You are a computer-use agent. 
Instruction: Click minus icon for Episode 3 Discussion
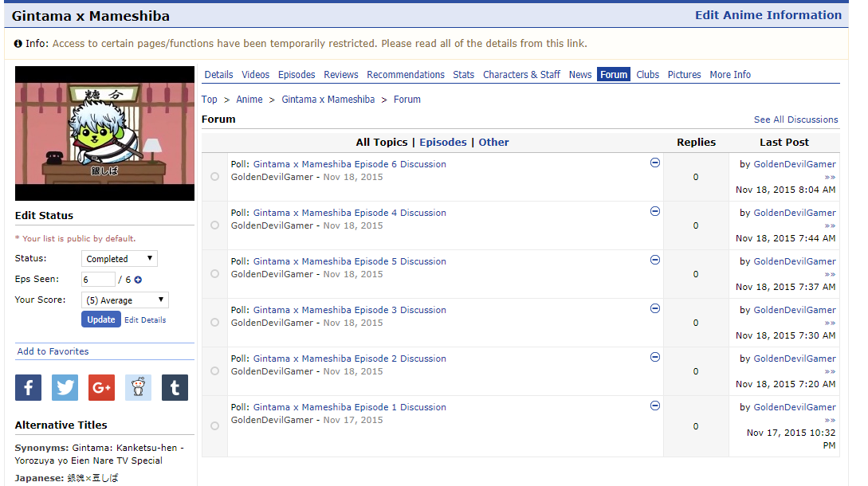(x=655, y=309)
